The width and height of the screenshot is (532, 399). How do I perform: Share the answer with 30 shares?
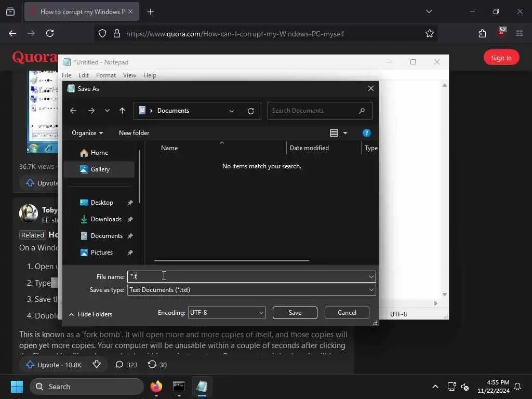pyautogui.click(x=157, y=365)
